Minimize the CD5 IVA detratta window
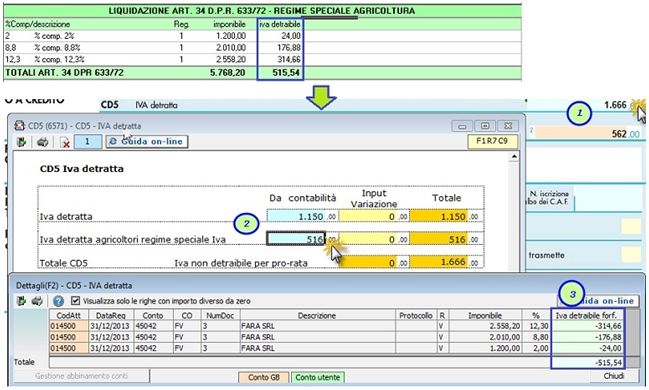 (x=462, y=126)
